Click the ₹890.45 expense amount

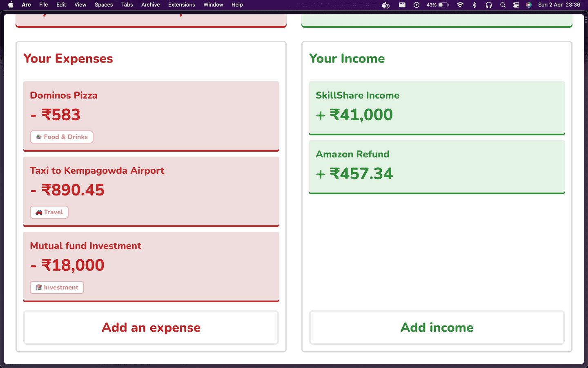click(x=67, y=190)
